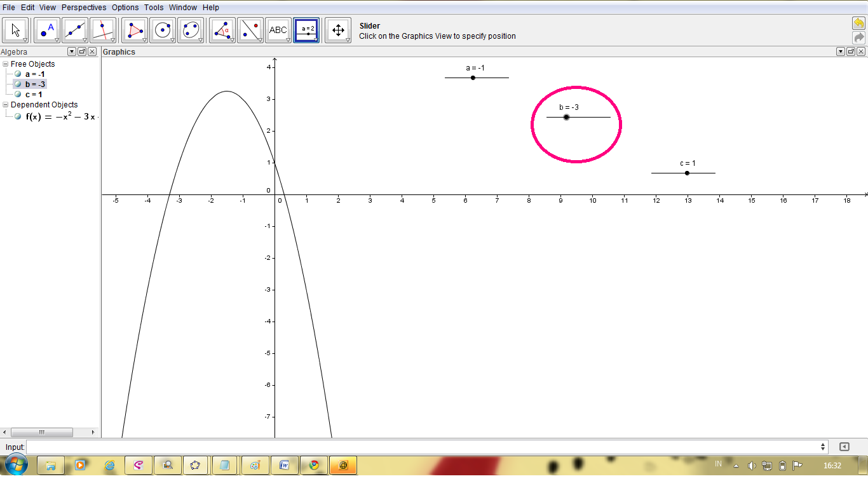Select the Dependent Objects group label
The image size is (868, 488).
44,104
